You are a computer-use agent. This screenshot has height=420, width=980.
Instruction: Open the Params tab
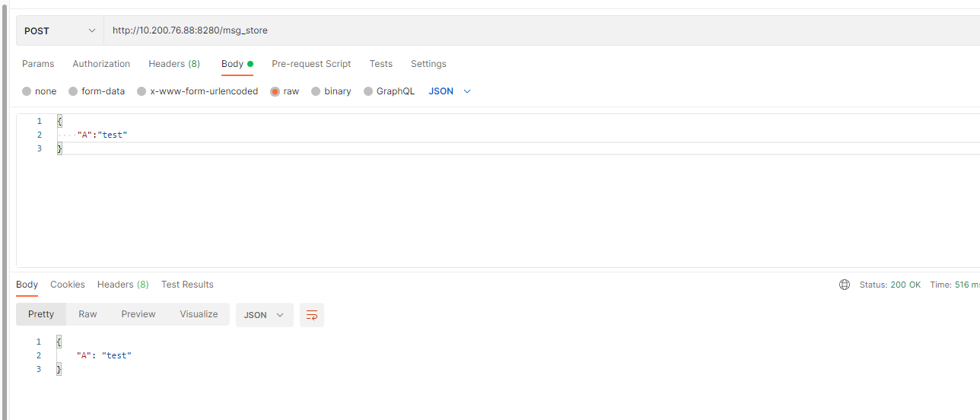[x=38, y=64]
